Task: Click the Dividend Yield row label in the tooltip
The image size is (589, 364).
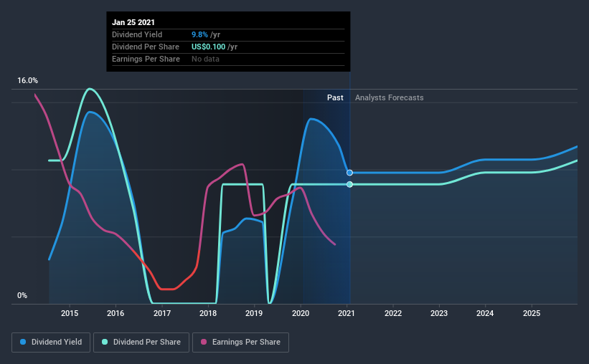Action: click(137, 34)
